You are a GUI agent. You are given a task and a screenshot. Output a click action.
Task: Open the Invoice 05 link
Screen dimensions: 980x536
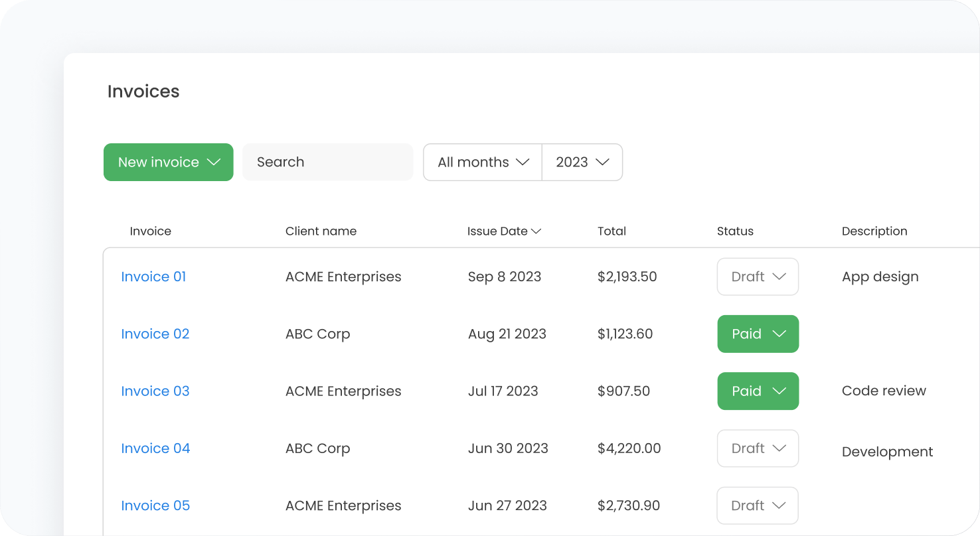point(155,505)
